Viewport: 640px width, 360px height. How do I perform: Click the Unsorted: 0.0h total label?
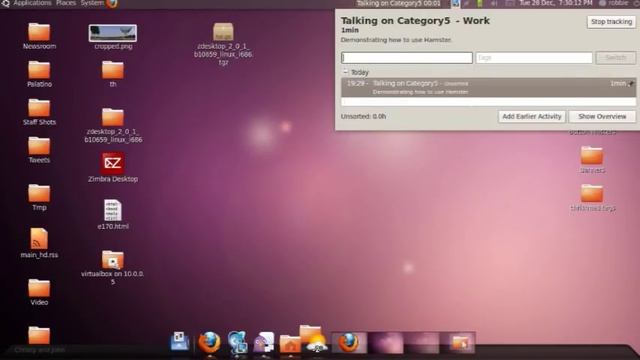pyautogui.click(x=364, y=116)
